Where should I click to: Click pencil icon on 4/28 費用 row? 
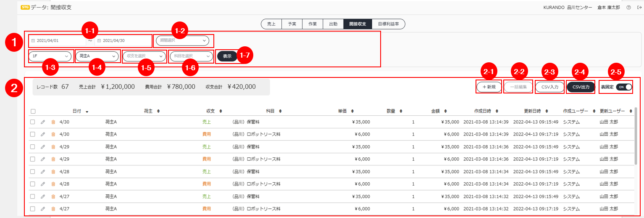coord(43,184)
